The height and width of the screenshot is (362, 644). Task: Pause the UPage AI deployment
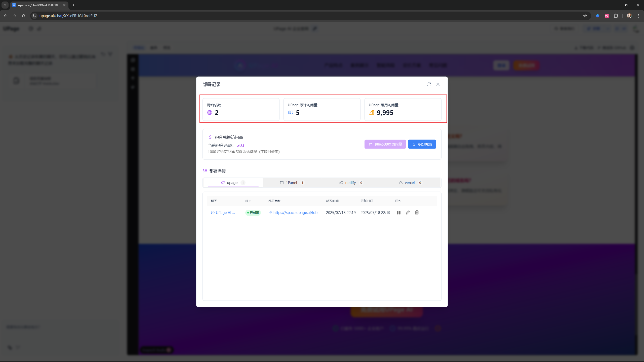(399, 213)
